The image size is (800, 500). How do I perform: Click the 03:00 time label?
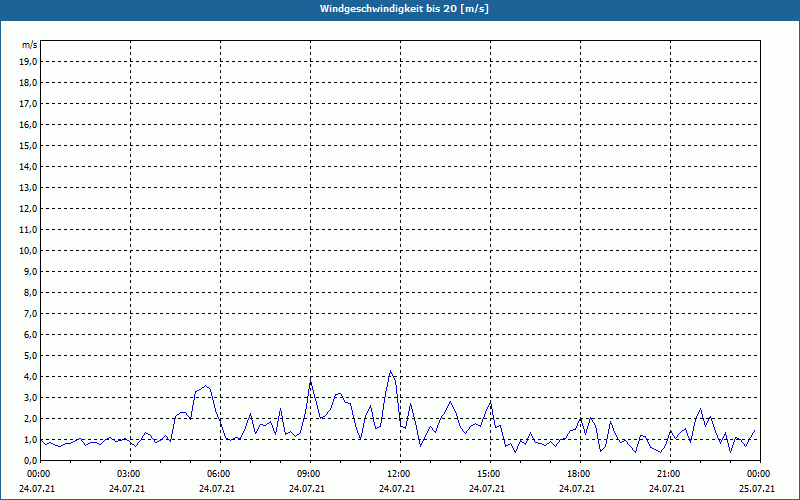point(130,474)
